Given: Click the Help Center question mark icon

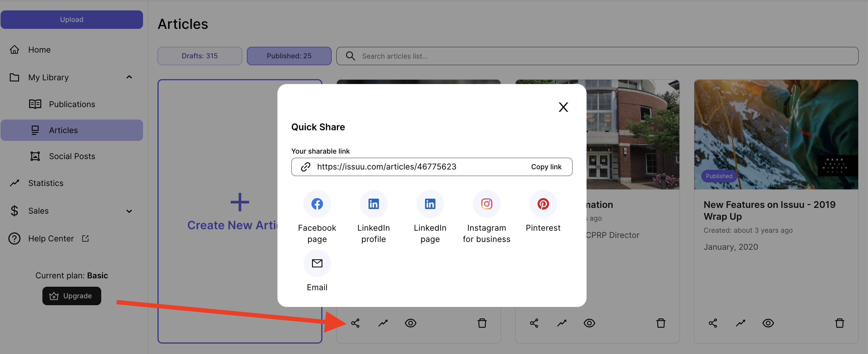Looking at the screenshot, I should click(14, 238).
